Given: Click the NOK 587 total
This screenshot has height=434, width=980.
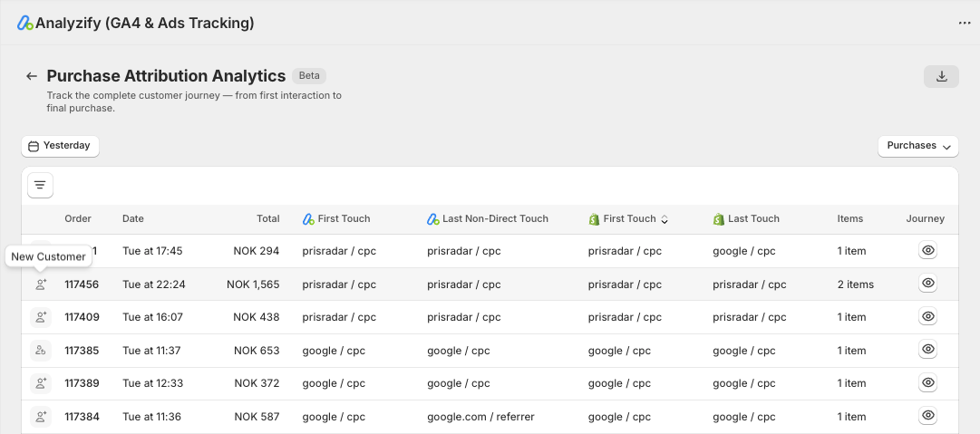Looking at the screenshot, I should 257,417.
